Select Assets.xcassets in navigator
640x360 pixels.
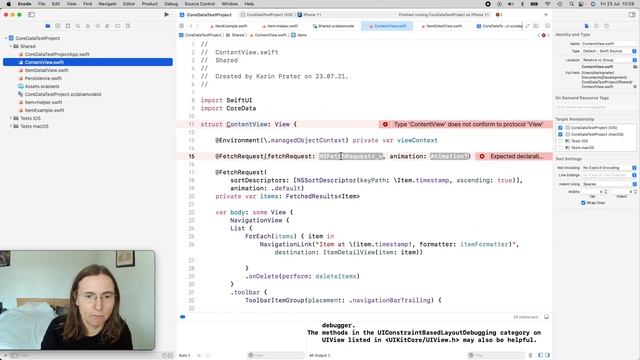pos(42,86)
